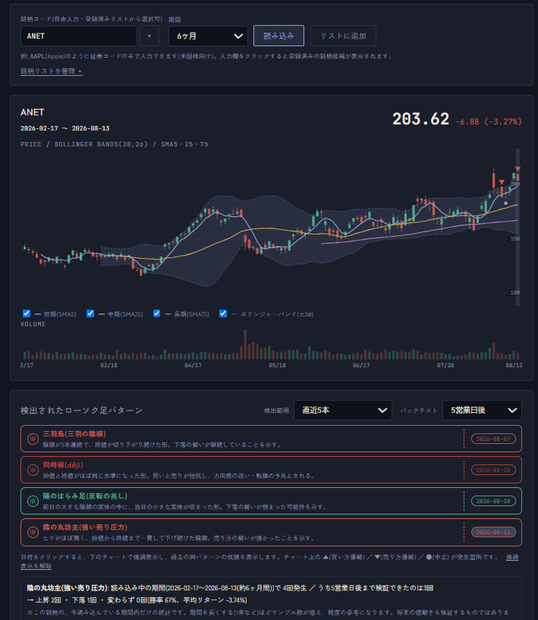
Task: Open the 直近5本 detection range dropdown
Action: click(x=343, y=410)
